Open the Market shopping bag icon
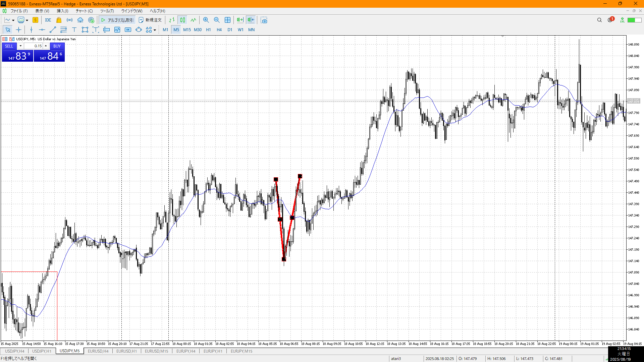 [x=59, y=20]
